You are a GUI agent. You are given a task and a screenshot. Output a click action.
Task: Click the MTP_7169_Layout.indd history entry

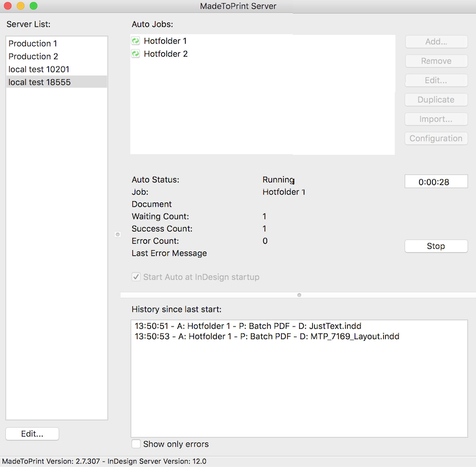tap(267, 337)
